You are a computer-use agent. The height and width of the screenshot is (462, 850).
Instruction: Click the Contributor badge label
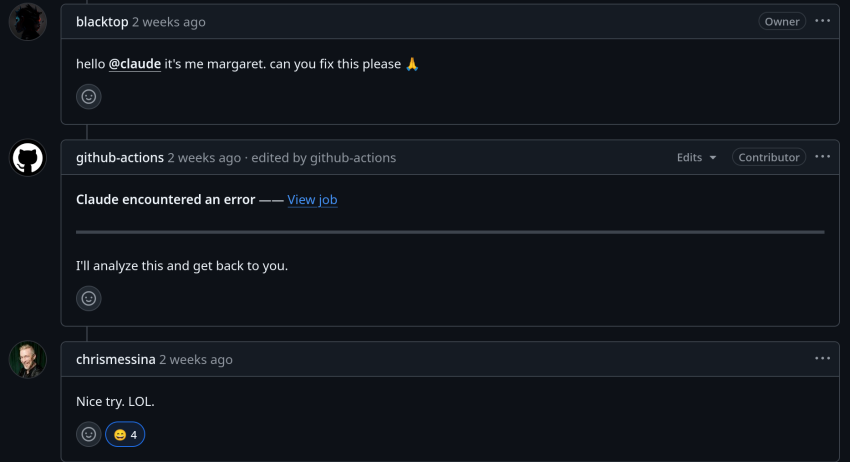769,157
